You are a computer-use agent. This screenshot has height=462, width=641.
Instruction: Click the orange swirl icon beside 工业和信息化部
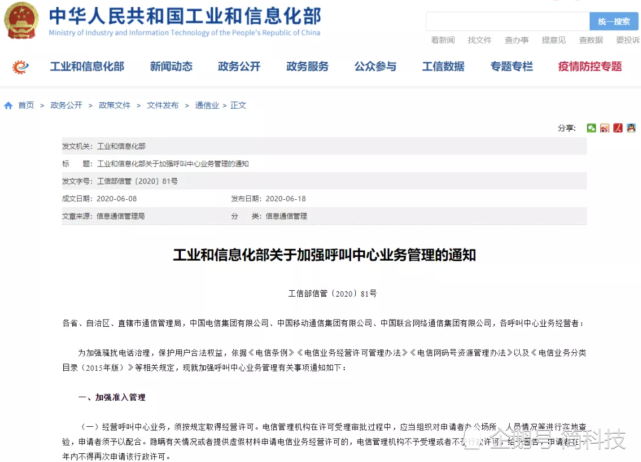pyautogui.click(x=20, y=67)
